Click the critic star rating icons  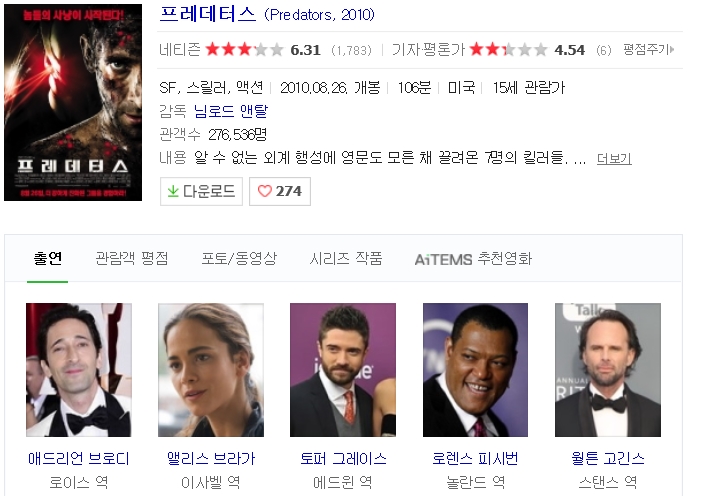point(508,49)
